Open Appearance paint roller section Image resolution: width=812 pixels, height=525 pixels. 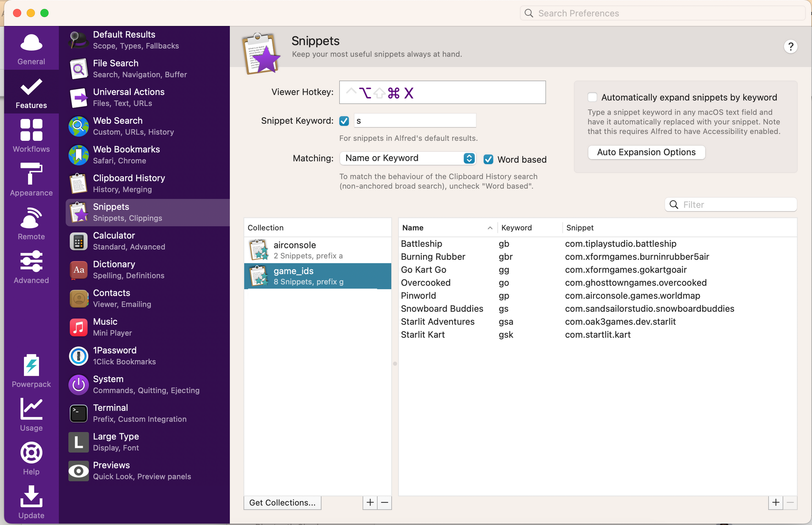[31, 180]
